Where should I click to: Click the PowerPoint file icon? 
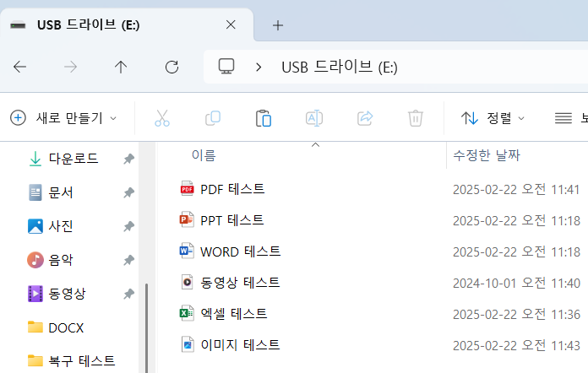point(187,219)
